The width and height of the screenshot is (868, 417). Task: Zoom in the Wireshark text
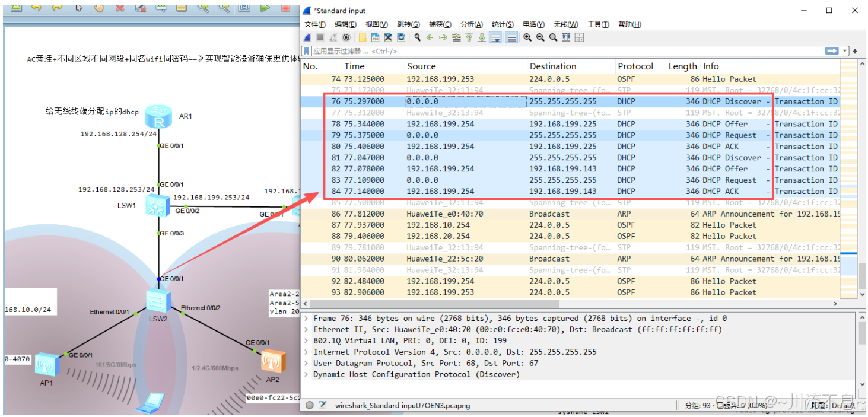point(527,37)
